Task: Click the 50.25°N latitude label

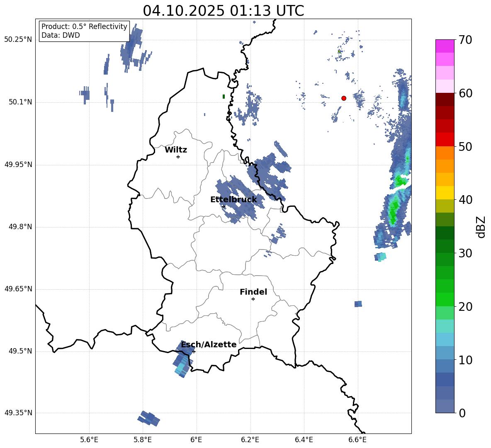Action: tap(18, 40)
